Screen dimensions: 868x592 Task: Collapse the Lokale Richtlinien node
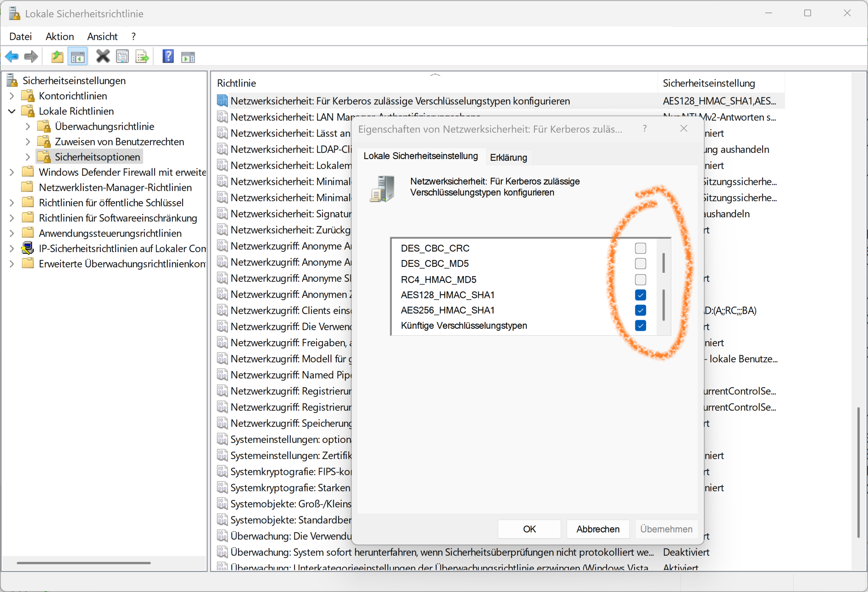coord(12,111)
